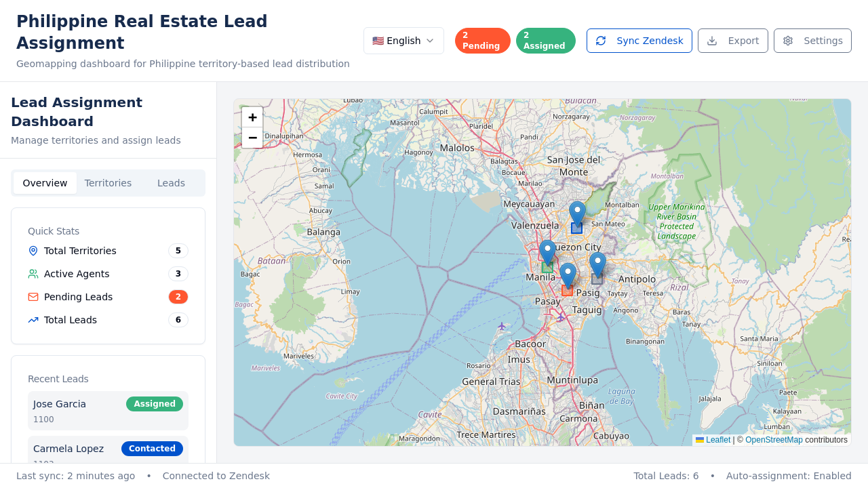Screen dimensions: 868x488
Task: Click the Active Agents people icon
Action: point(32,274)
